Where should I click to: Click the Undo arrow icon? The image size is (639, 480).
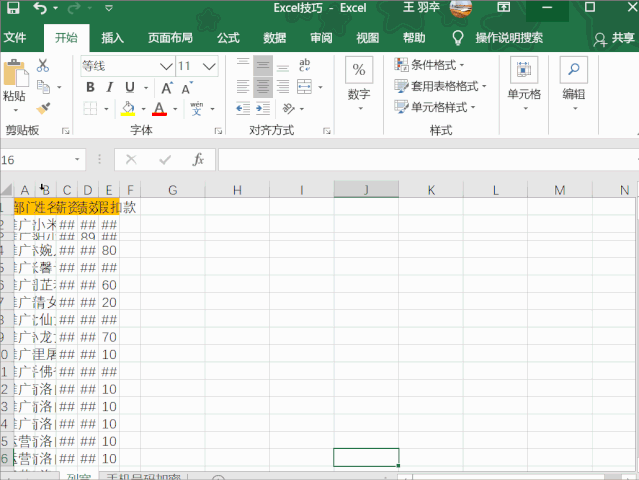tap(40, 7)
